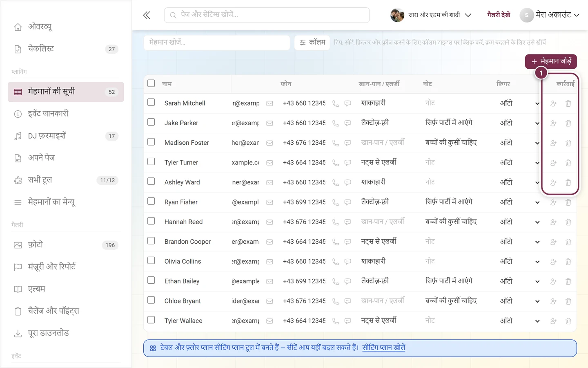
Task: Click the phone call icon for Jake Parker
Action: click(x=336, y=123)
